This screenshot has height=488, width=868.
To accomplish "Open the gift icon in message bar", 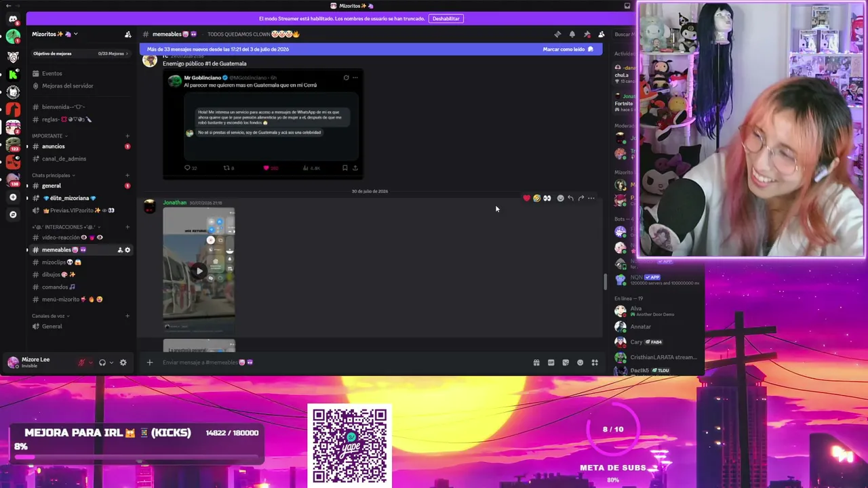I will (x=536, y=363).
